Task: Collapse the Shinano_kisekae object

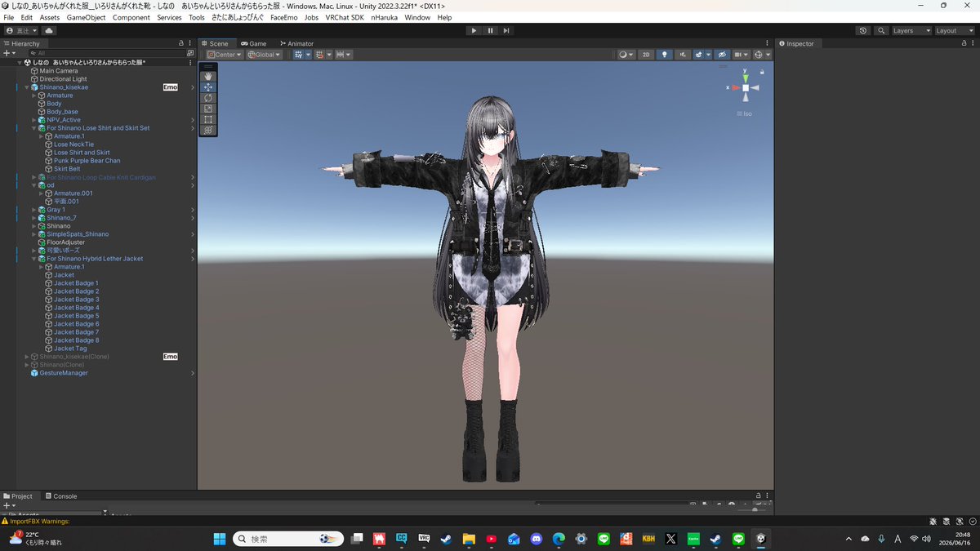Action: tap(26, 87)
